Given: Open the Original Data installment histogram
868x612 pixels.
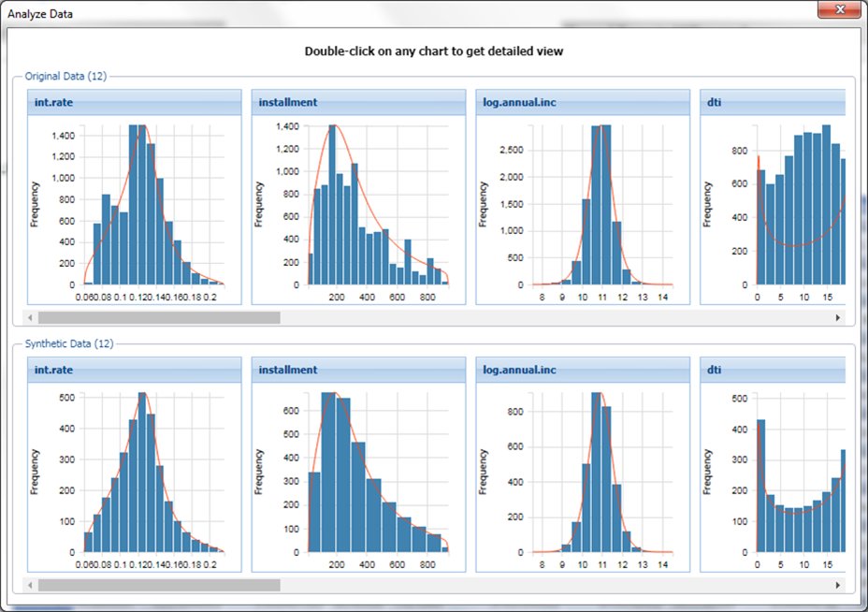Looking at the screenshot, I should coord(359,206).
